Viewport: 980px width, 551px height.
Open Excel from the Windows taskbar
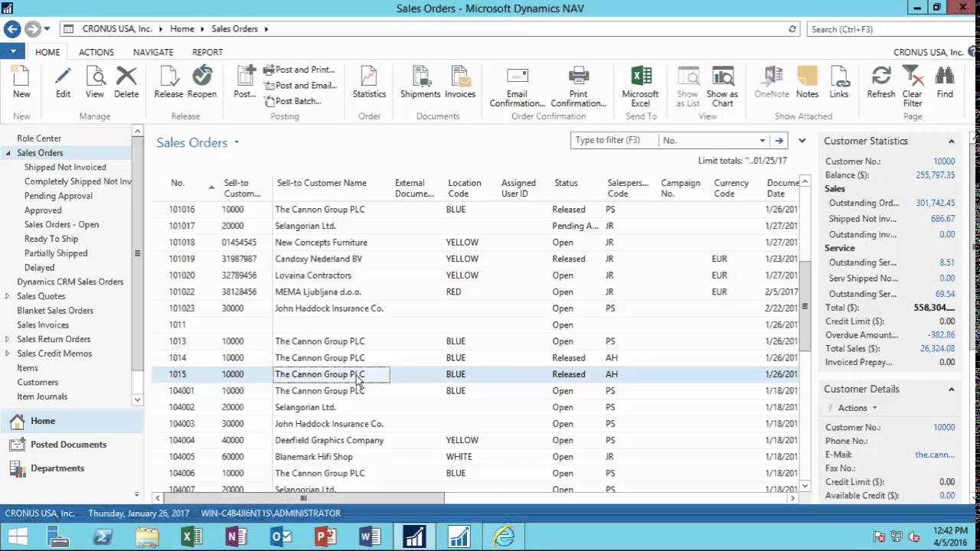pyautogui.click(x=192, y=537)
